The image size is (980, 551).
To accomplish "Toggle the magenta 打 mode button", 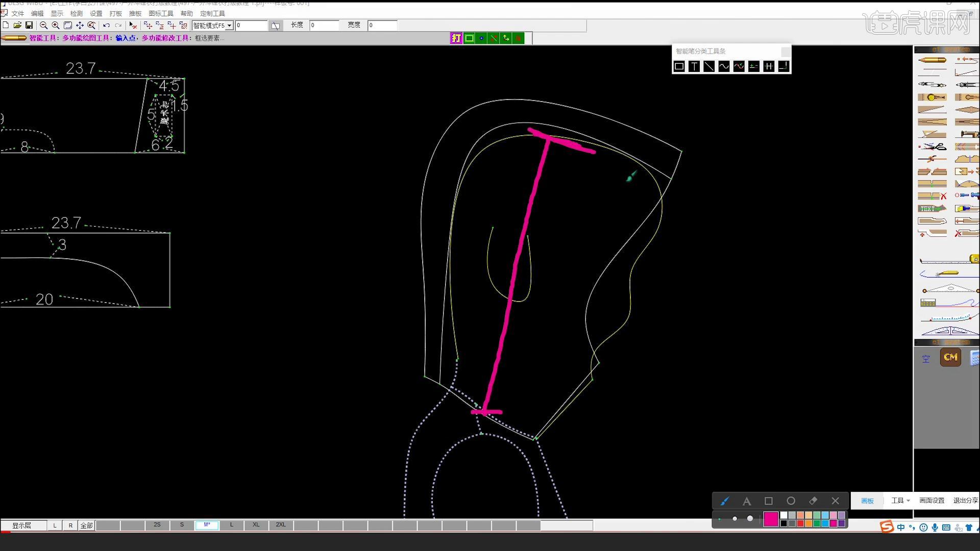I will (x=456, y=38).
